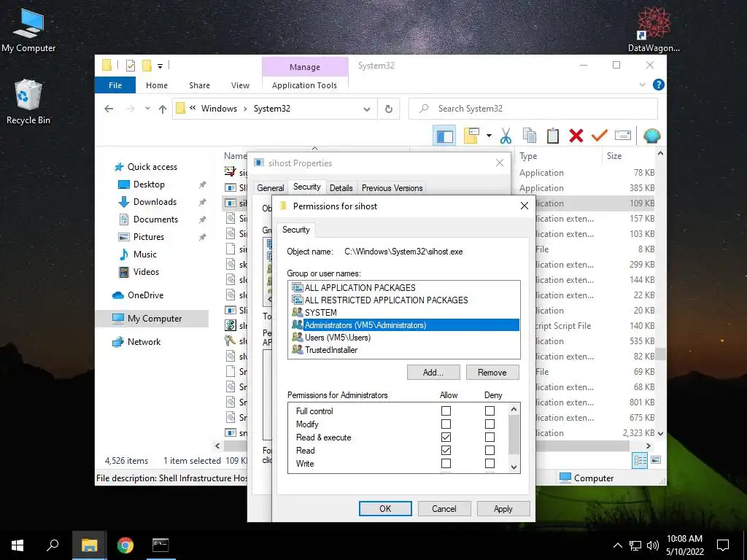Check Allow for Write permission
This screenshot has height=560, width=747.
(x=446, y=463)
